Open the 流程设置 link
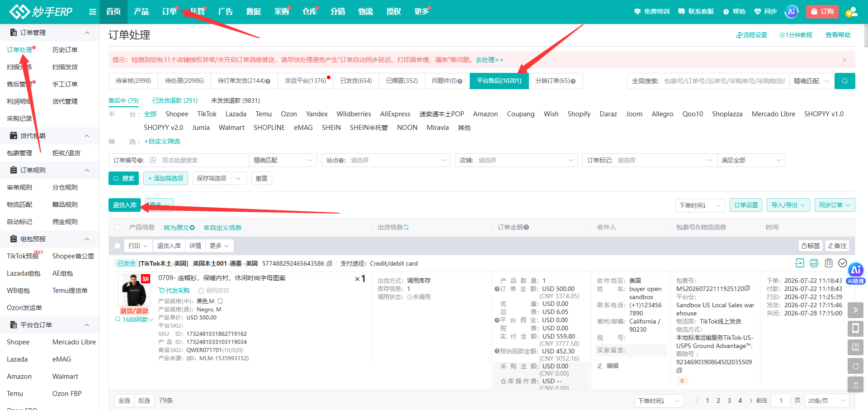868x410 pixels. pyautogui.click(x=751, y=35)
